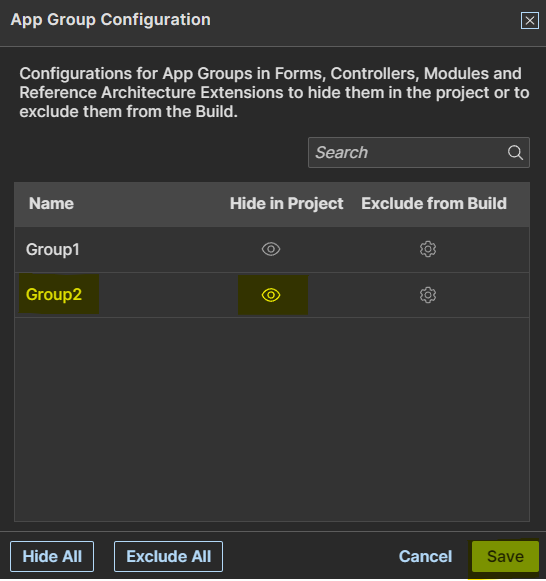Click Group1 exclude from build gear
The height and width of the screenshot is (581, 546).
pos(428,249)
